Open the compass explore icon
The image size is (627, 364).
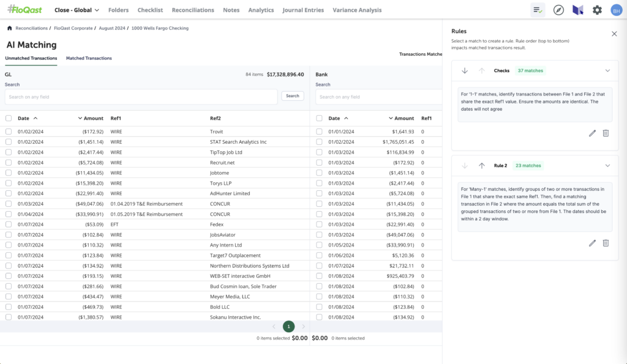coord(558,10)
